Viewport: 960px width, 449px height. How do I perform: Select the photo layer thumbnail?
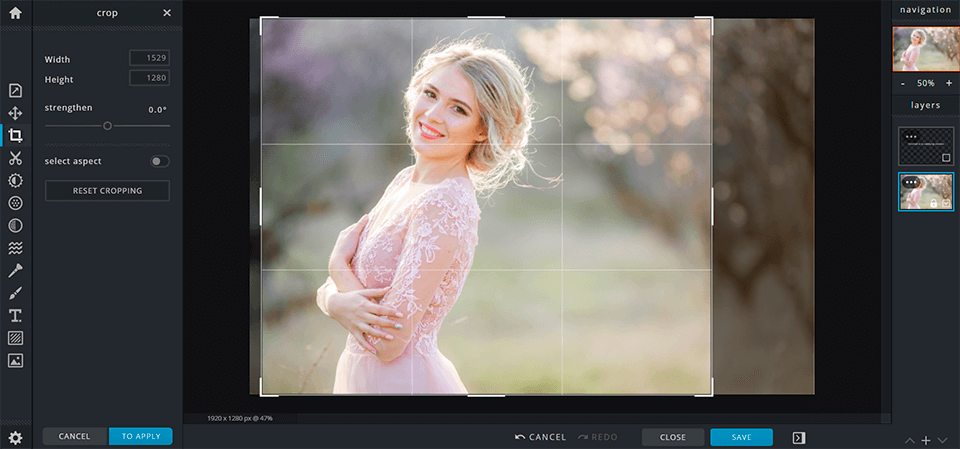pos(926,192)
